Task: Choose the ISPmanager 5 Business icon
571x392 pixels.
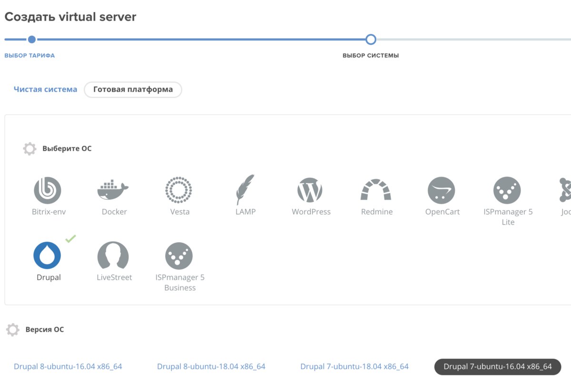Action: click(x=179, y=256)
